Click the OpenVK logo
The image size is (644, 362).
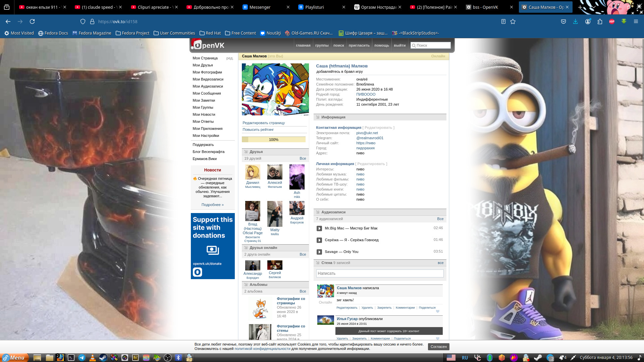point(208,45)
